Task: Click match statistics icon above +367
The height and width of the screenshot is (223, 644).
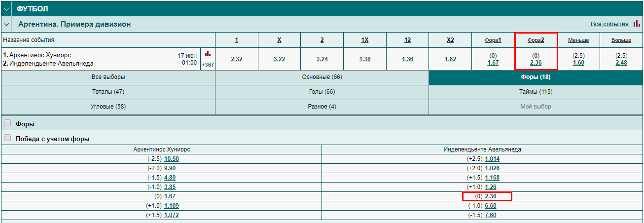Action: [x=208, y=53]
